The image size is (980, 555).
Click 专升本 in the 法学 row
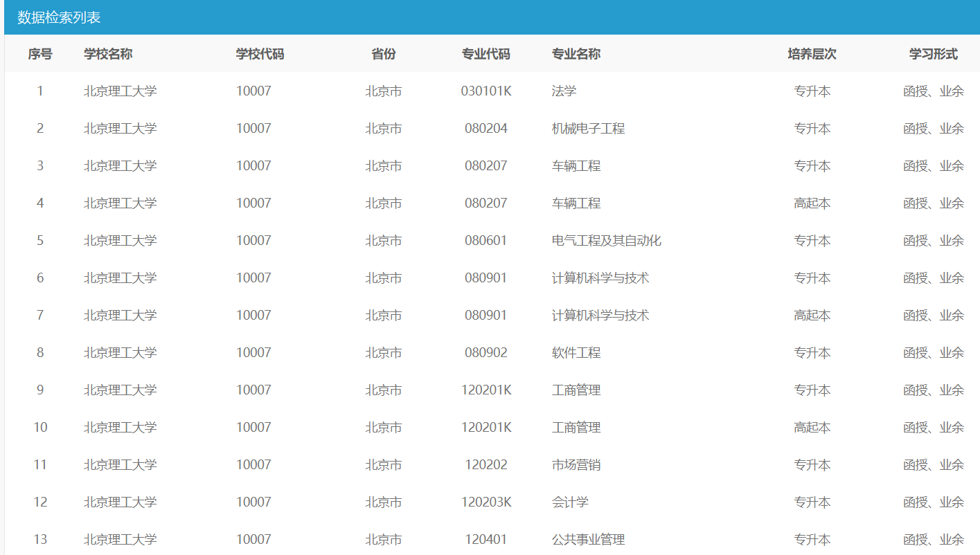click(x=812, y=91)
